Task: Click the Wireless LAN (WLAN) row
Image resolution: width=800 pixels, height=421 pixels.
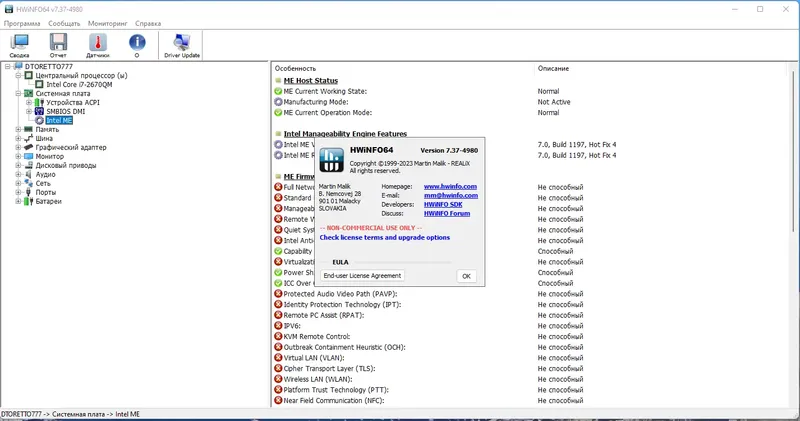Action: pos(531,379)
